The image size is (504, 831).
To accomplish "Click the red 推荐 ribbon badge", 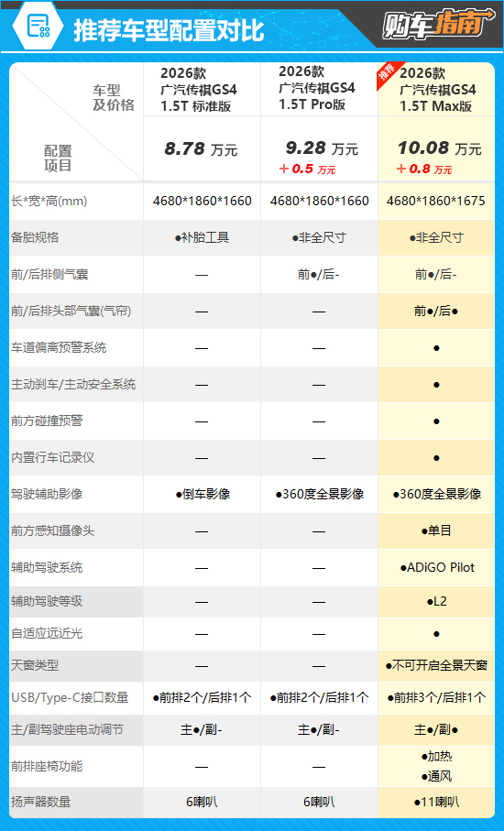I will (x=389, y=73).
